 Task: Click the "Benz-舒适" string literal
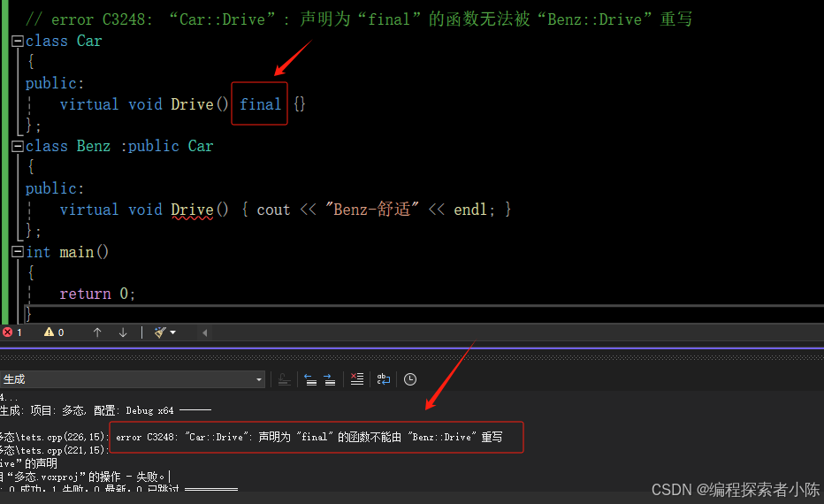[x=372, y=210]
